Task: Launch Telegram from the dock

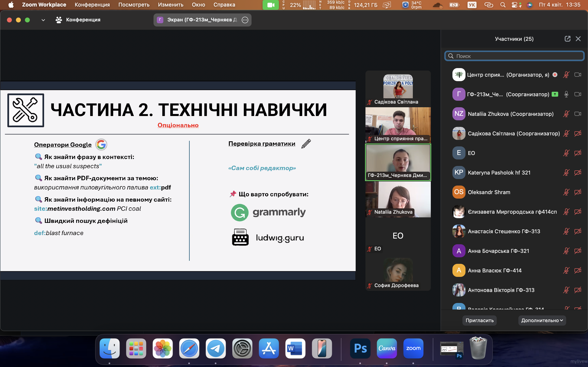Action: point(216,348)
